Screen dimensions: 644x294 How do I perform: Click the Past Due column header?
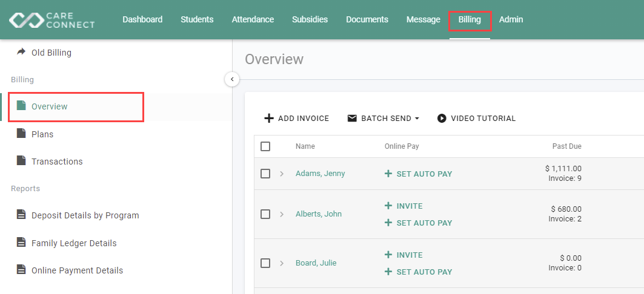pos(567,146)
